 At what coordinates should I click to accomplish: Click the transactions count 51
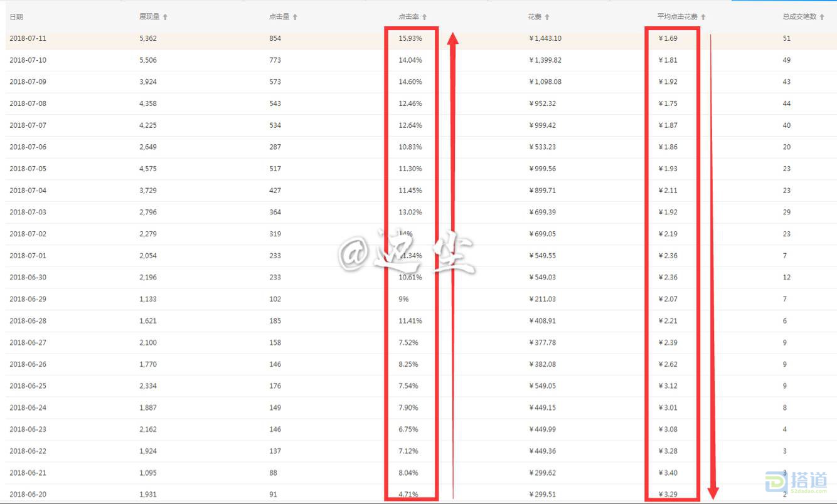(787, 38)
